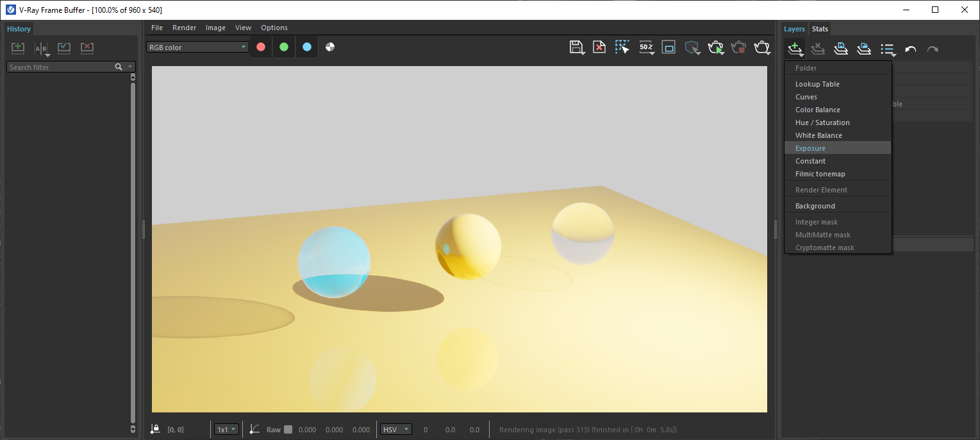The image size is (980, 440).
Task: Clear the image with the red X icon
Action: coord(599,47)
